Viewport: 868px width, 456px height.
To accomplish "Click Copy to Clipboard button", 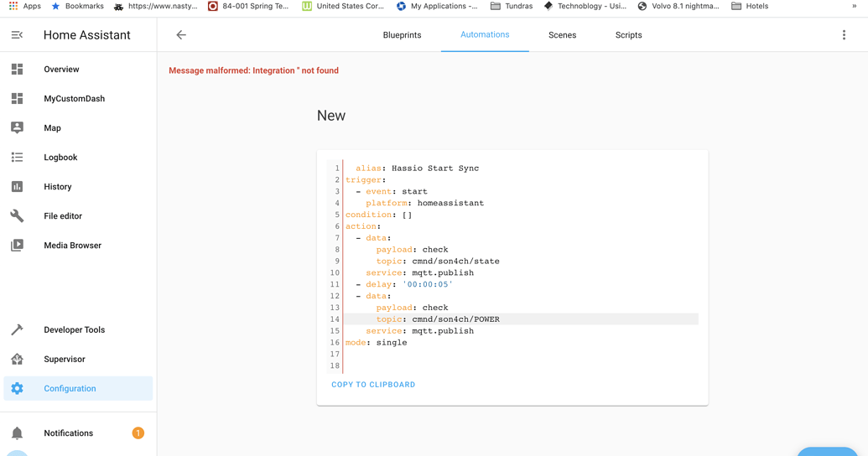I will pos(373,385).
